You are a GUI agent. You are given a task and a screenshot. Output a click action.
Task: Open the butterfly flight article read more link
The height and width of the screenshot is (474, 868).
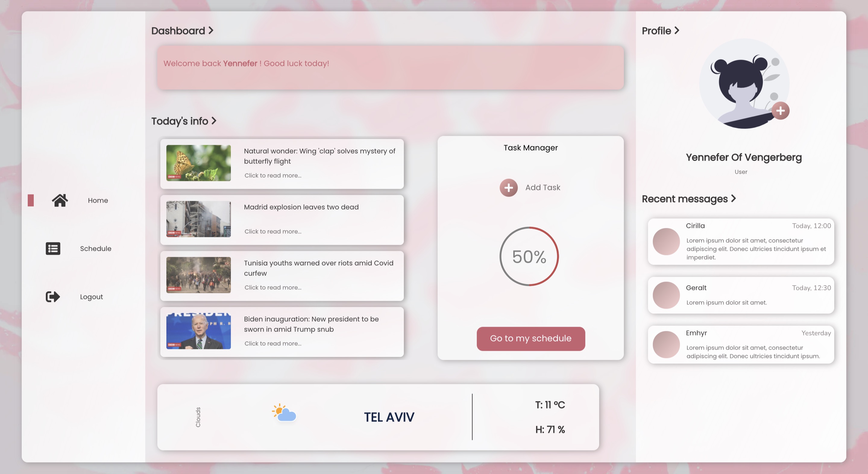[273, 175]
